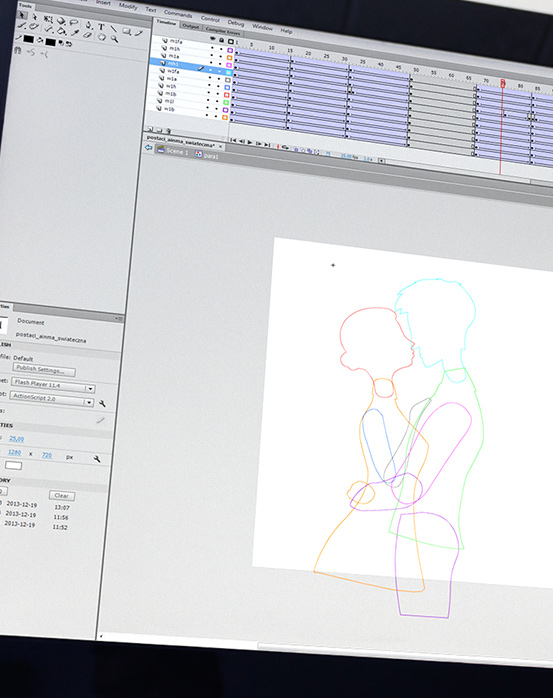
Task: Select the Eyedropper tool
Action: click(x=75, y=32)
